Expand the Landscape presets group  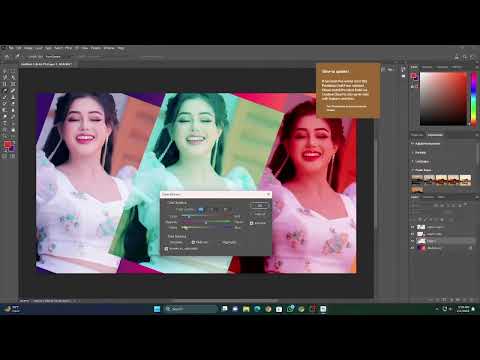click(413, 161)
